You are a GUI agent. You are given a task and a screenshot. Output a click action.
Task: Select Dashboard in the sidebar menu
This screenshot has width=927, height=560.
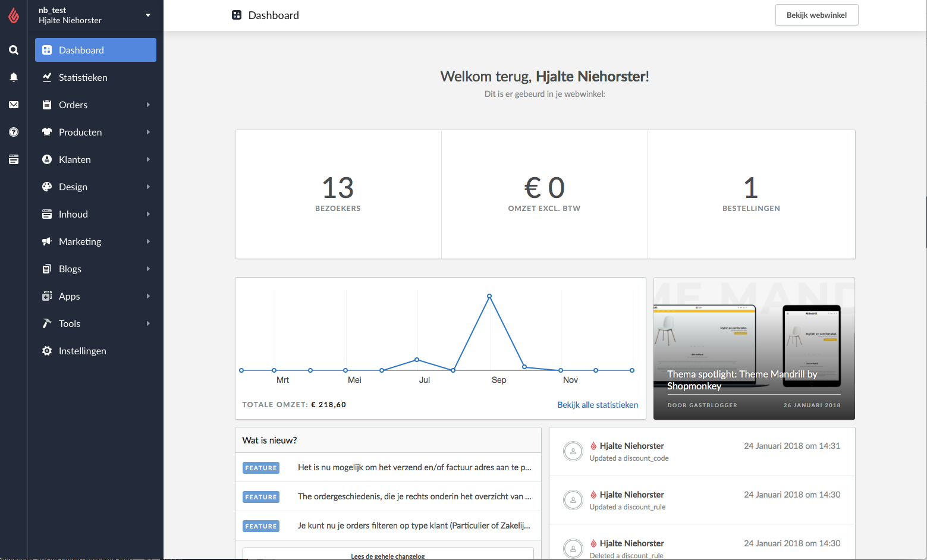click(x=96, y=50)
